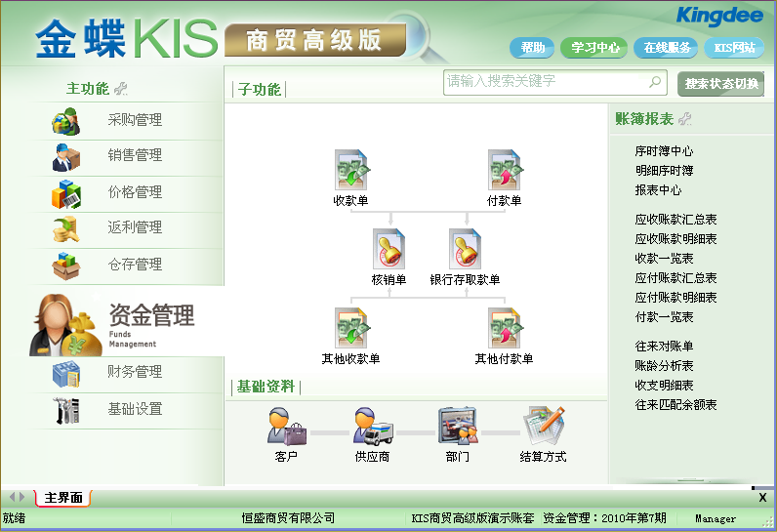Click the search keyword input field
The image size is (777, 532).
tap(545, 82)
